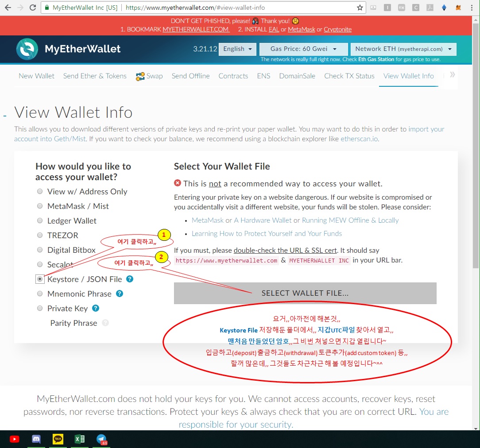Image resolution: width=480 pixels, height=448 pixels.
Task: Click SELECT WALLET FILE... button
Action: (x=305, y=293)
